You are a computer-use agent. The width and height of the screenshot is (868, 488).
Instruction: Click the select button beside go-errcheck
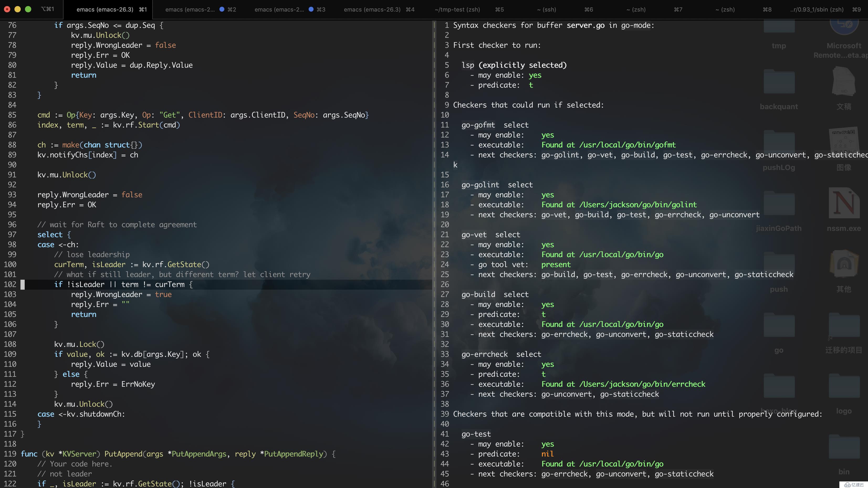(529, 354)
